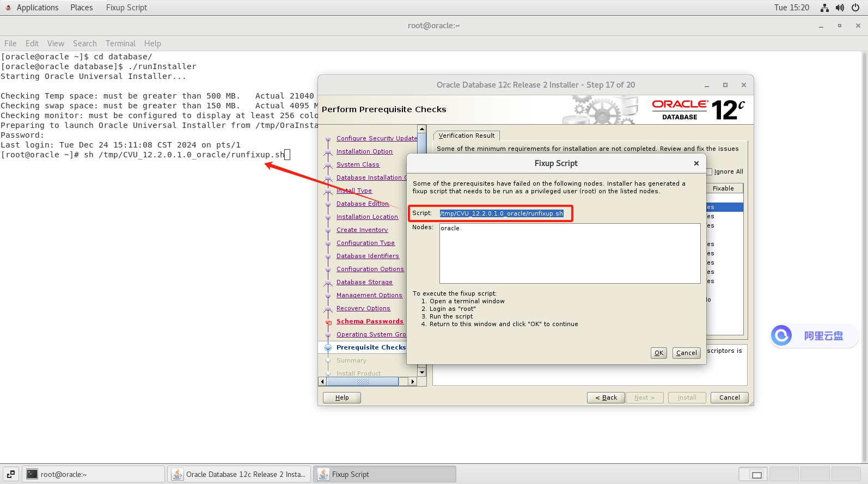Go to Database Installation Options step

[371, 177]
